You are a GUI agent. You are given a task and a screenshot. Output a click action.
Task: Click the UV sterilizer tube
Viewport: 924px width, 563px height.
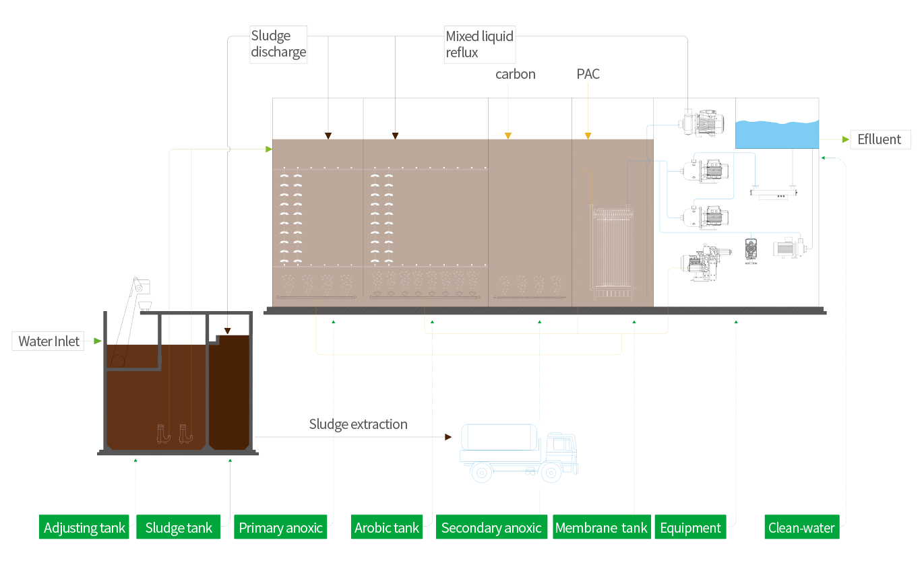(x=774, y=193)
